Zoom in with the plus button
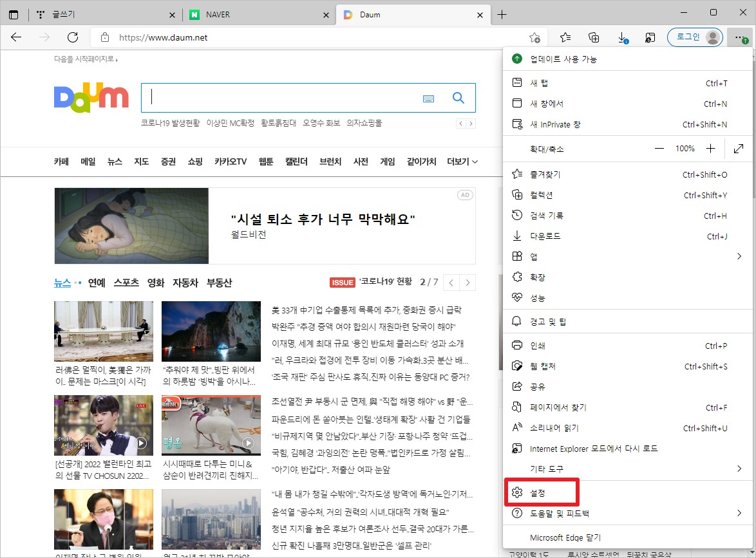 [x=710, y=149]
